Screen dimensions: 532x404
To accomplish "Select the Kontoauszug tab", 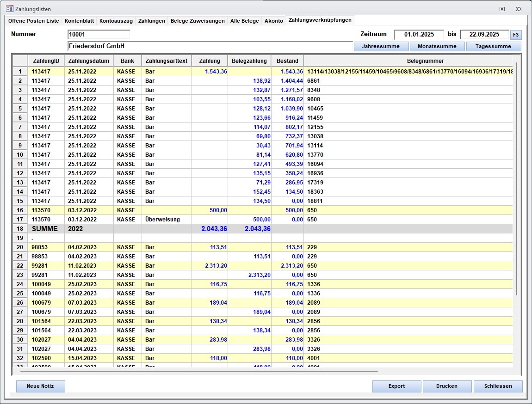I will click(116, 21).
